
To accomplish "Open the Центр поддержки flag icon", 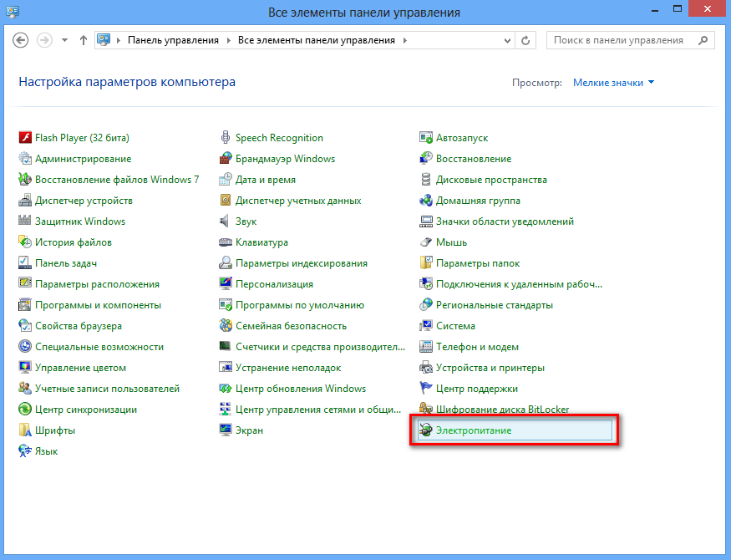I will coord(426,389).
